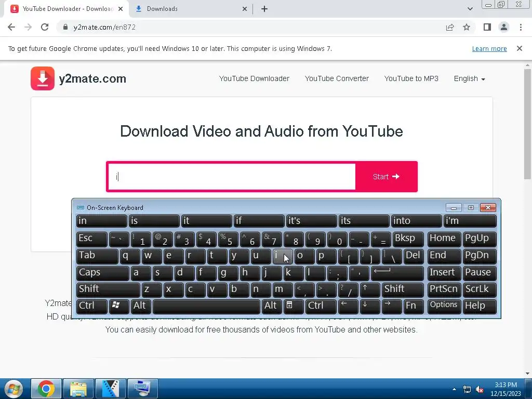Click the left arrow key on keyboard

coord(348,306)
